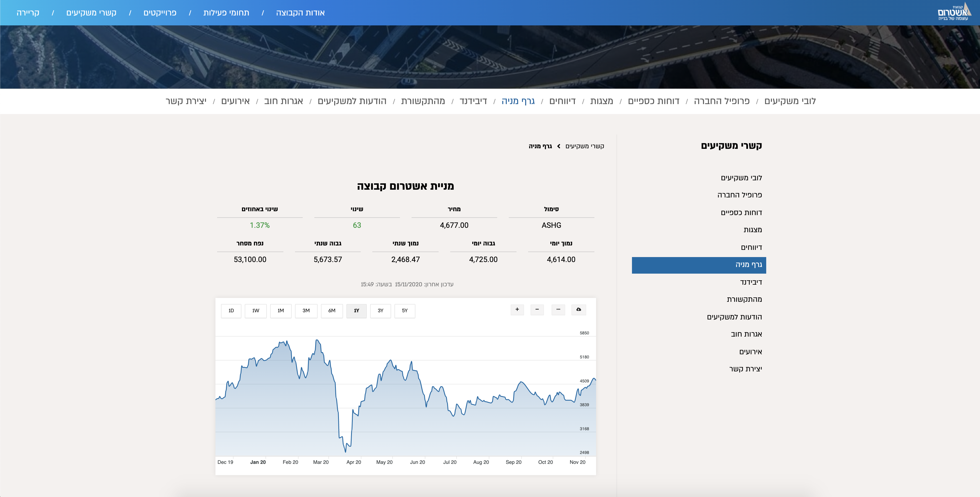Viewport: 980px width, 497px height.
Task: Click the ASHG symbol value
Action: tap(551, 226)
